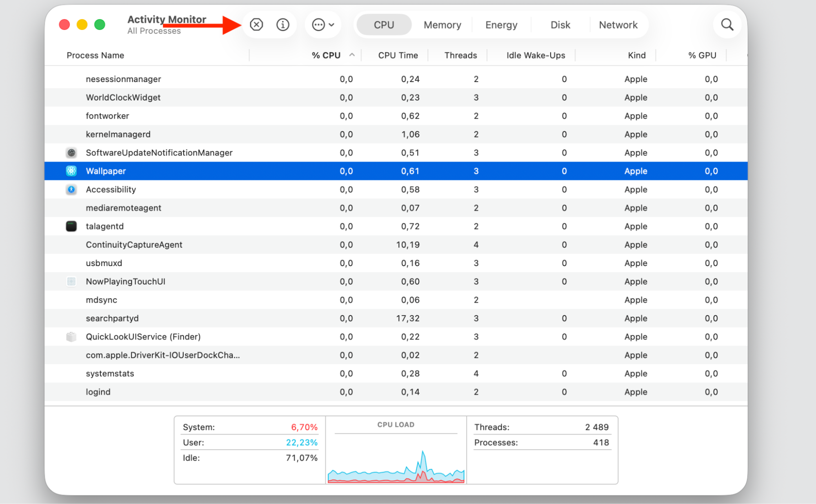Stop the selected process with X button
The height and width of the screenshot is (504, 816).
256,25
